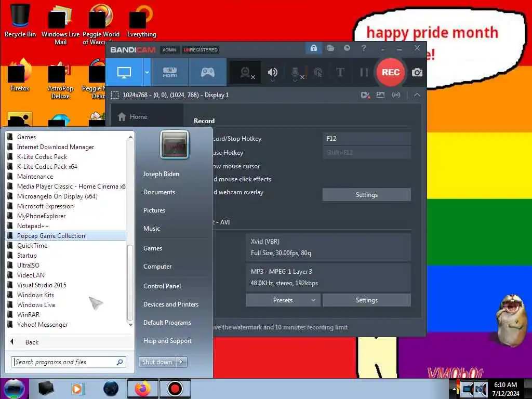Viewport: 532px width, 399px height.
Task: Click the live broadcast signal icon
Action: point(396,95)
